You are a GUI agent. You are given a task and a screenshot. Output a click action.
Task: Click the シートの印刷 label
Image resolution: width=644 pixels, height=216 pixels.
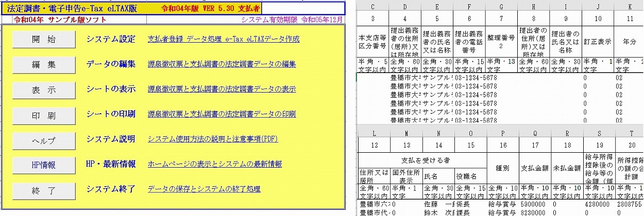tap(111, 114)
